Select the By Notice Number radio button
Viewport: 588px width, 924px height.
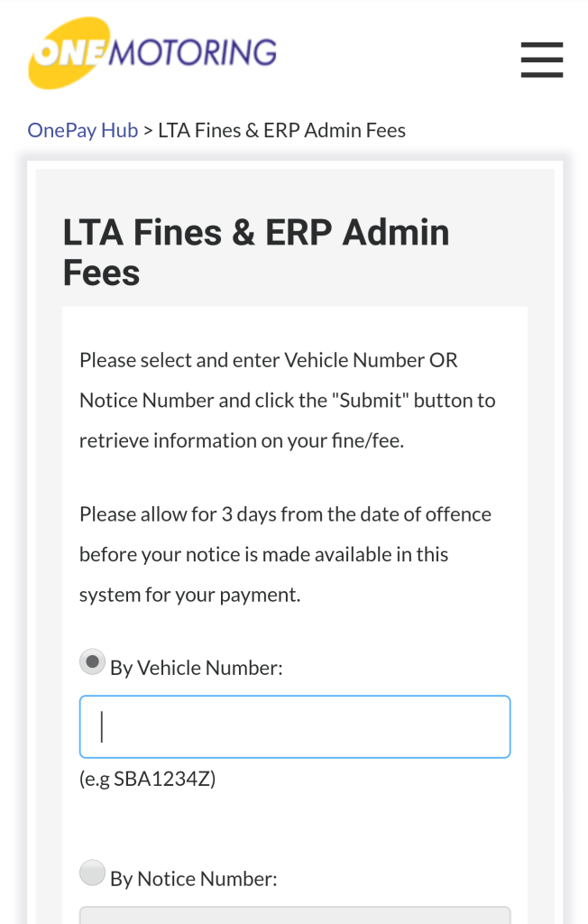point(92,873)
